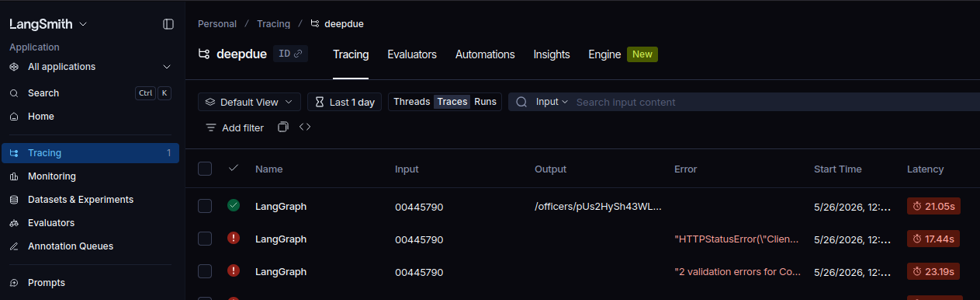Expand the All applications selector
This screenshot has width=980, height=300.
click(x=90, y=67)
